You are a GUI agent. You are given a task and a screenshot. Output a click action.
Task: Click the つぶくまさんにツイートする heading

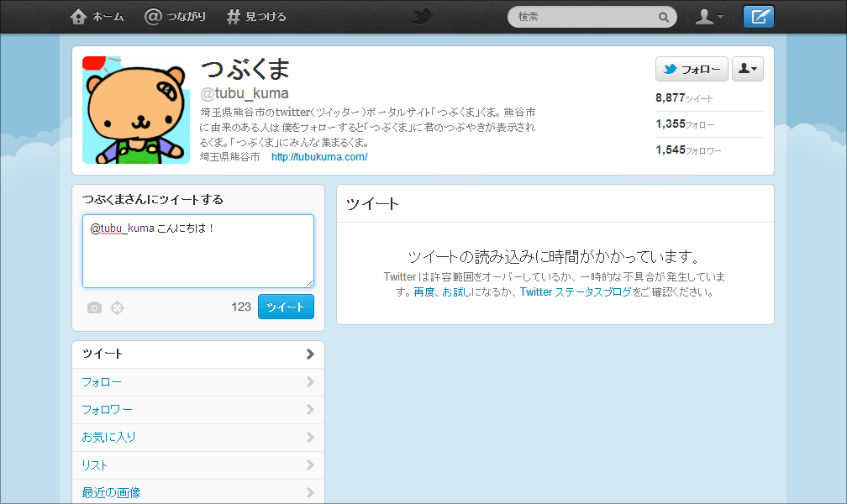[153, 199]
